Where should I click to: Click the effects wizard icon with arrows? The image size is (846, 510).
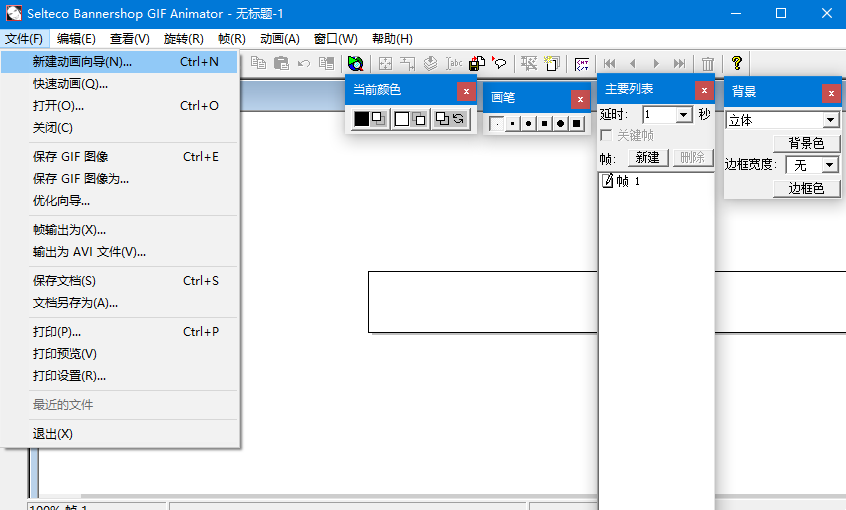(529, 63)
